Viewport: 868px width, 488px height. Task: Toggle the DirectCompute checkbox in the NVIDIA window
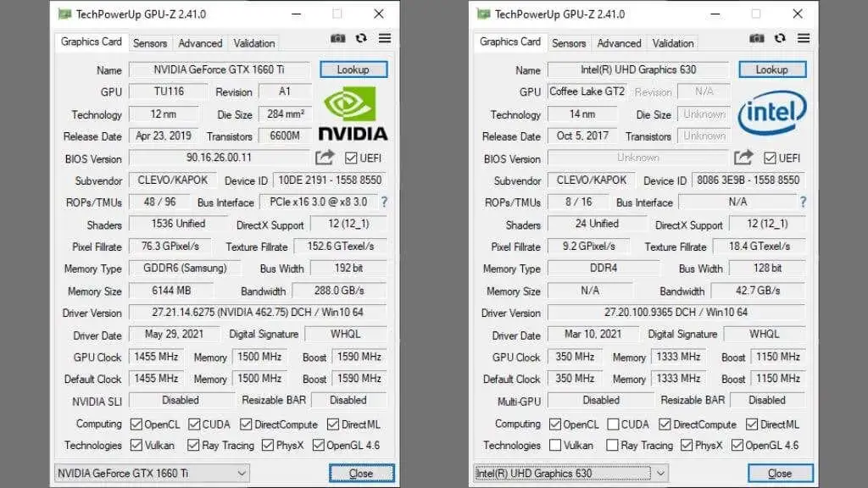[246, 424]
